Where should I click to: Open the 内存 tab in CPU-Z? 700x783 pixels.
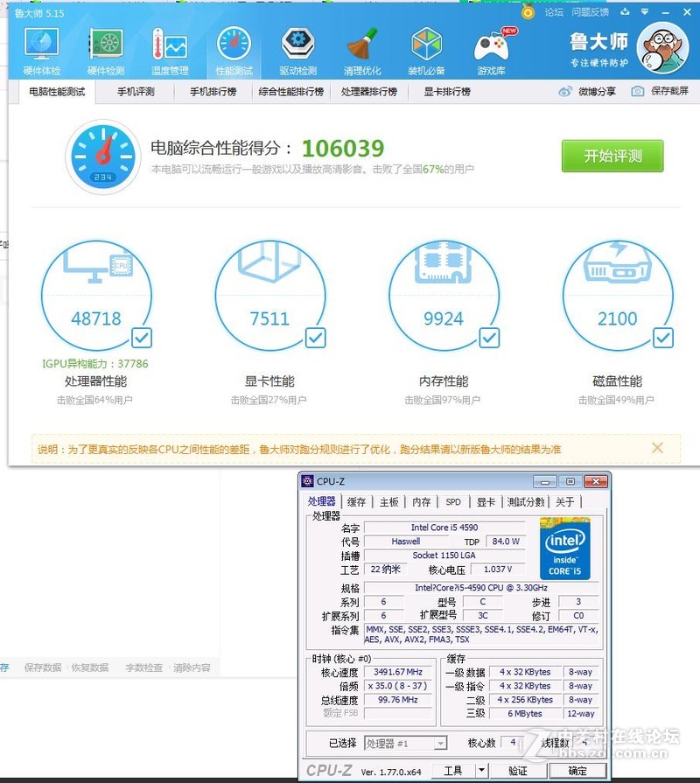pyautogui.click(x=422, y=502)
